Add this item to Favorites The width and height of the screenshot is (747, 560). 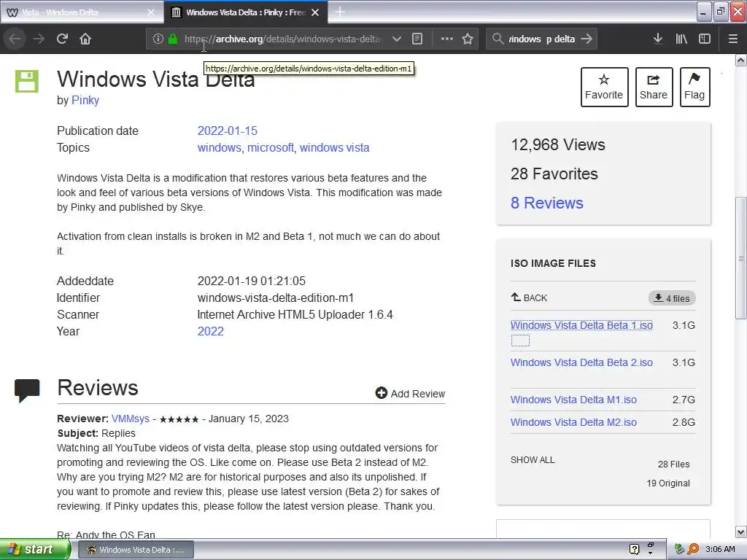[x=604, y=87]
